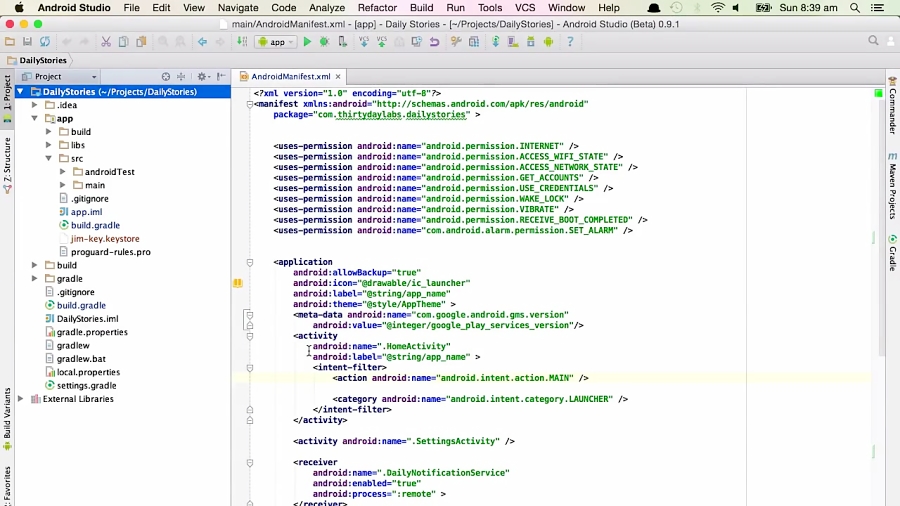Screen dimensions: 900x506
Task: Open the Project view type dropdown
Action: (x=59, y=76)
